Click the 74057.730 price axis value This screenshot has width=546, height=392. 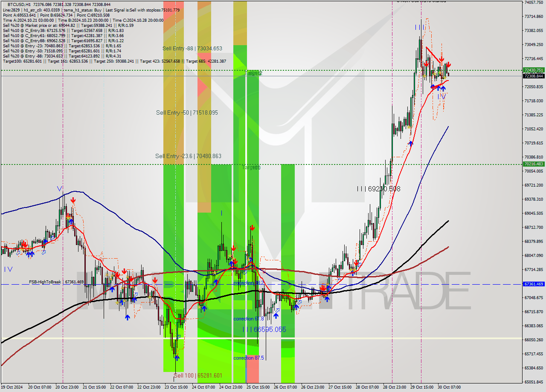(x=534, y=2)
